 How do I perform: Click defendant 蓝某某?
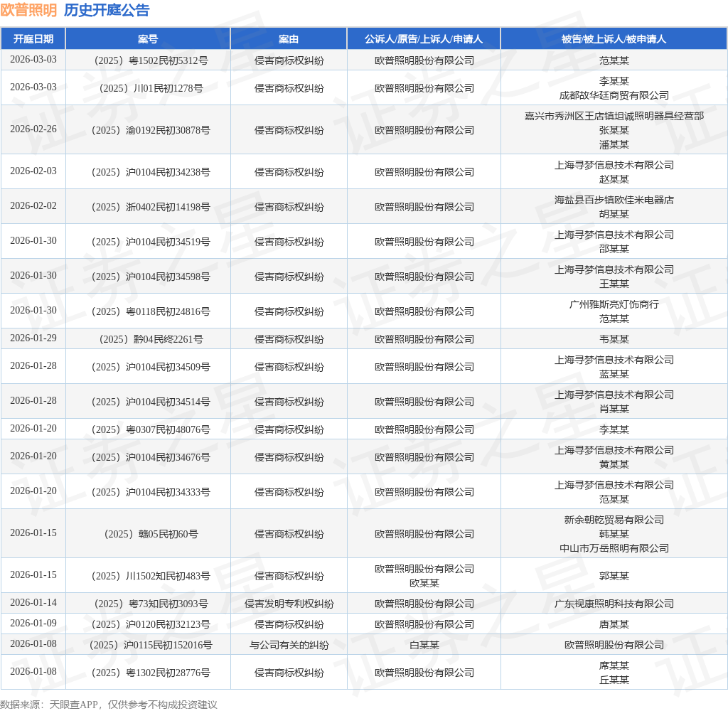[x=614, y=374]
